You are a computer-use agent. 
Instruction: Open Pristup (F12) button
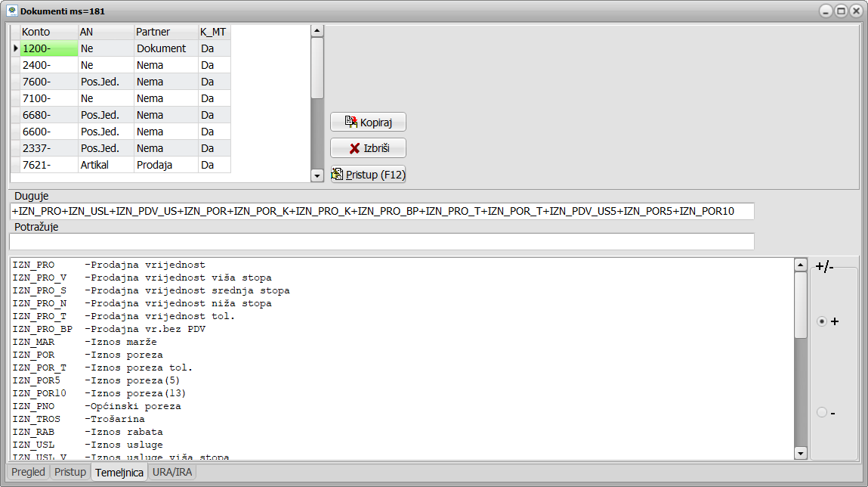tap(368, 175)
